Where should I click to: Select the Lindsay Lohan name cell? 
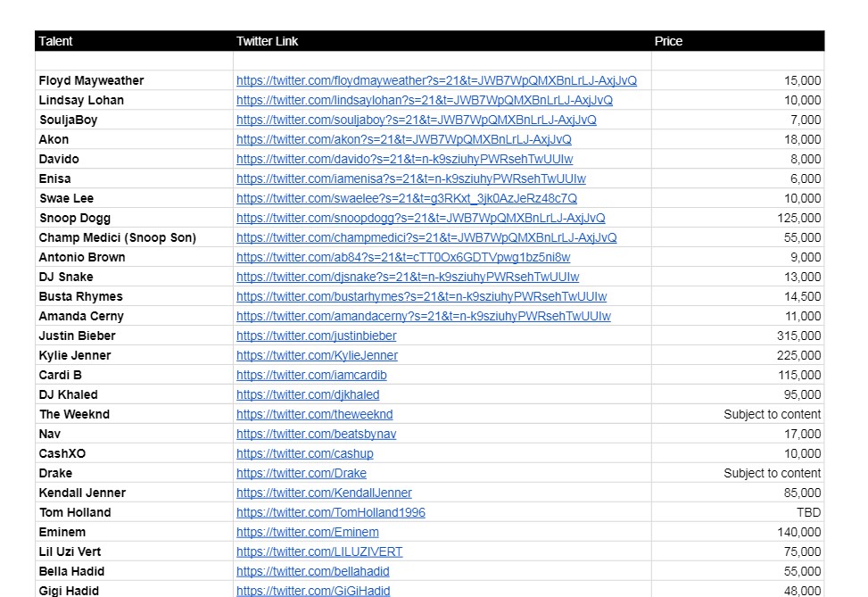coord(135,100)
